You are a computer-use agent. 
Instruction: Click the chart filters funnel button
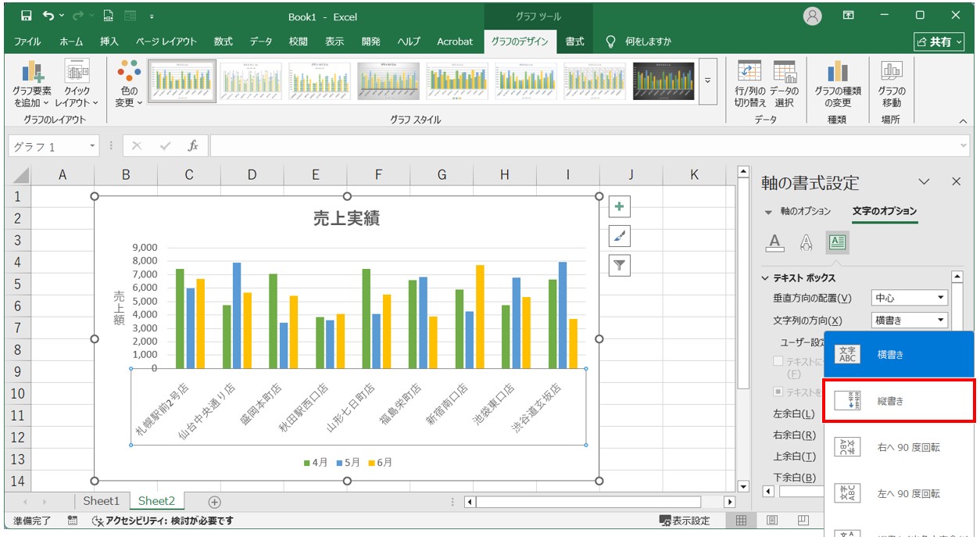point(619,266)
